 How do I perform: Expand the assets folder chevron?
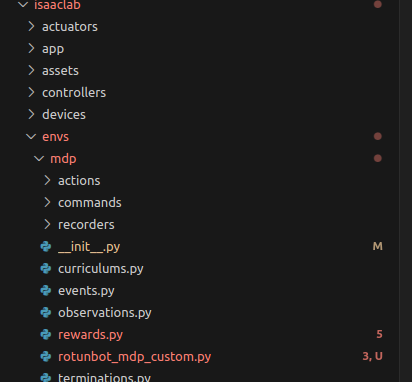(x=31, y=70)
